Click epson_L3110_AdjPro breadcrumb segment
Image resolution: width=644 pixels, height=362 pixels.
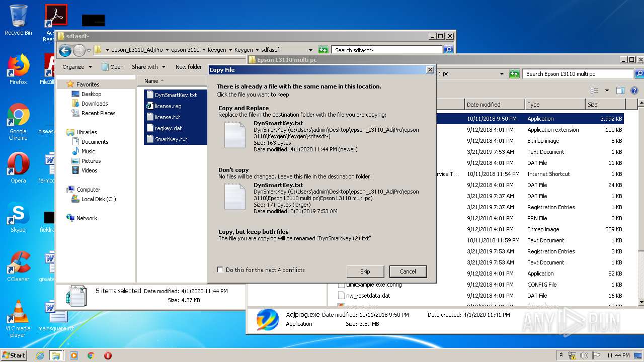(x=137, y=50)
